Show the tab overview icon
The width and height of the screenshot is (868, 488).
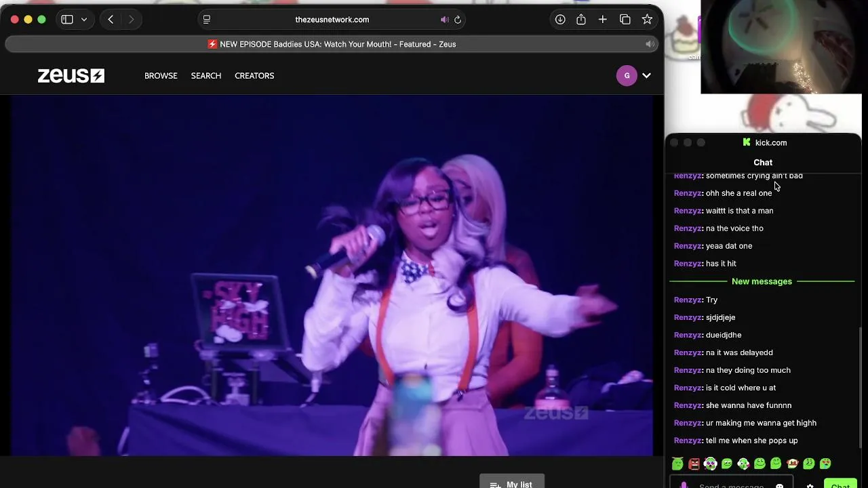[625, 20]
